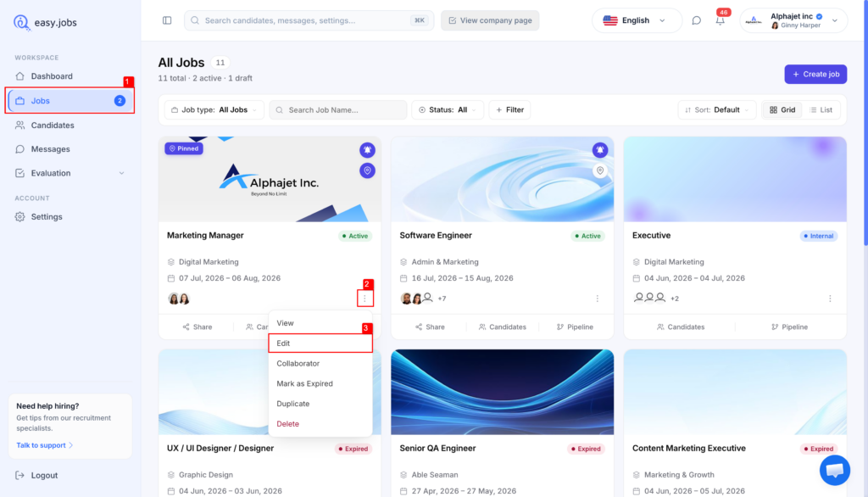This screenshot has height=497, width=868.
Task: Open the Job type All Jobs dropdown
Action: pos(214,109)
